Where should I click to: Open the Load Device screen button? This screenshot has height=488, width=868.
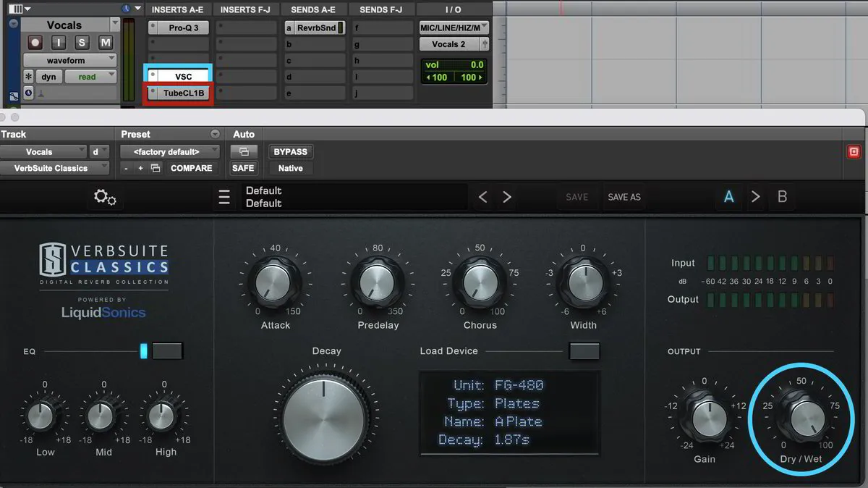pos(584,351)
